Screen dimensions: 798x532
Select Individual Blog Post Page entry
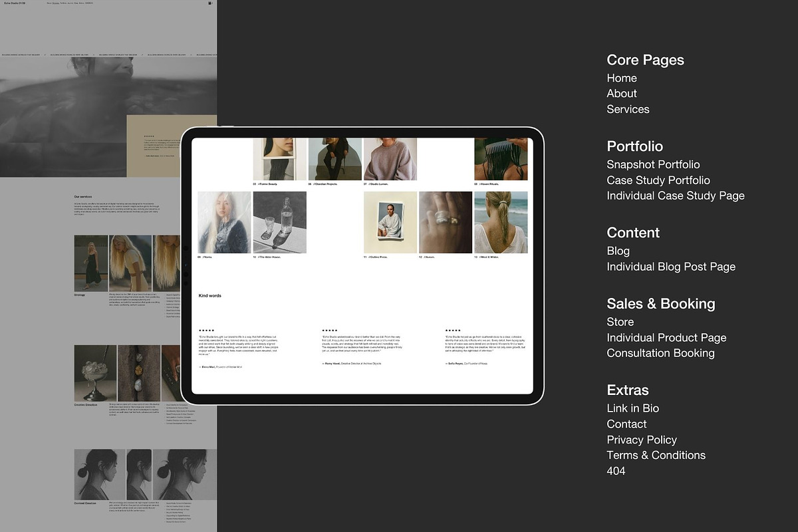(671, 267)
